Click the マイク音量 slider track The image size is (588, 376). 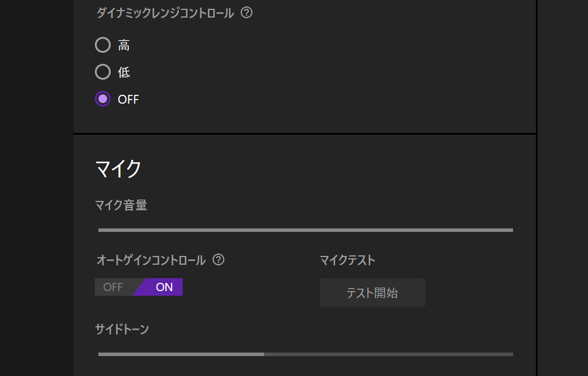point(305,230)
